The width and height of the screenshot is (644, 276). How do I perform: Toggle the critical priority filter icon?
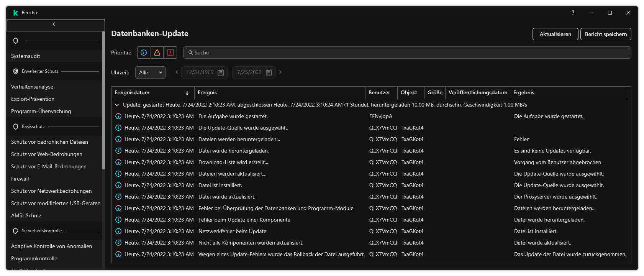170,53
